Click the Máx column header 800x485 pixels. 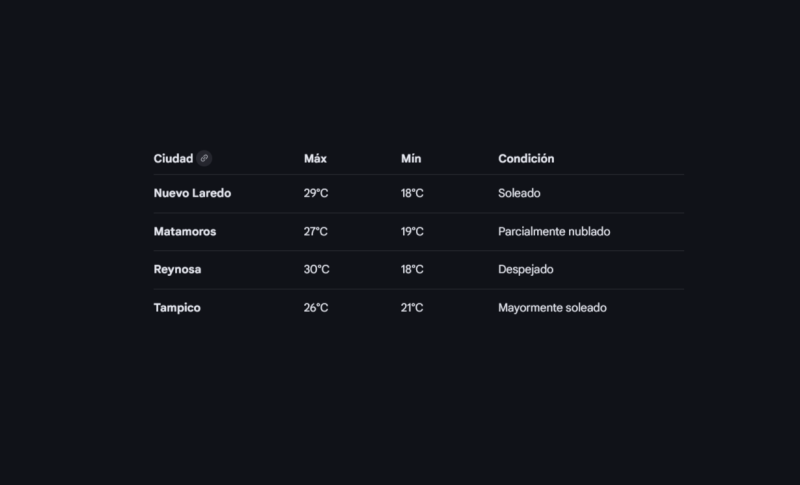315,158
